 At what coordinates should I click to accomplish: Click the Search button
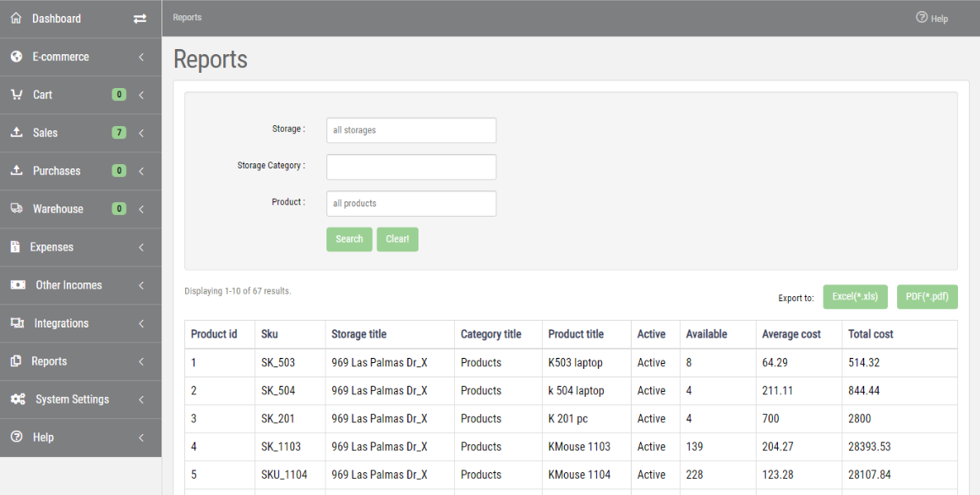click(x=348, y=239)
